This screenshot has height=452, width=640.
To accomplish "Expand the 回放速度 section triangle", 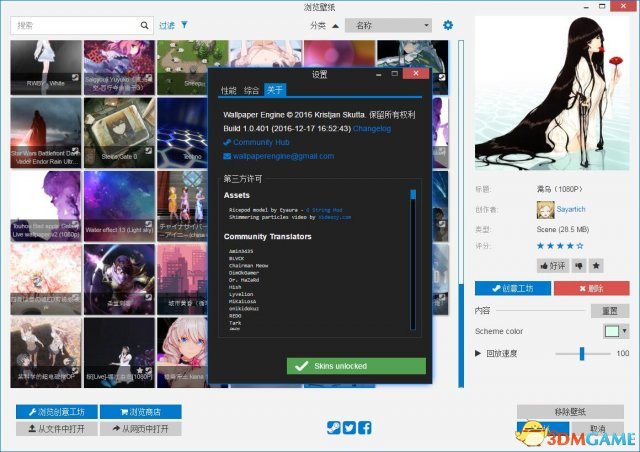I will pyautogui.click(x=478, y=353).
